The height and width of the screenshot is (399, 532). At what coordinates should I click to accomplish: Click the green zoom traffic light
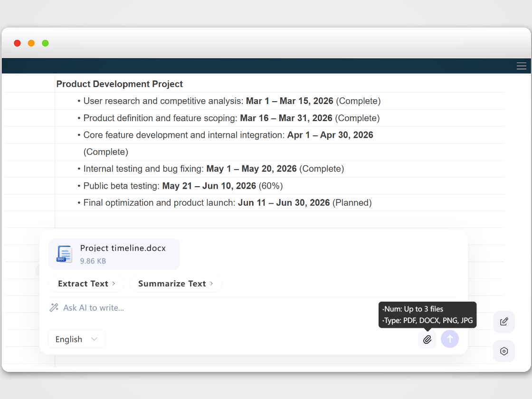click(x=45, y=43)
